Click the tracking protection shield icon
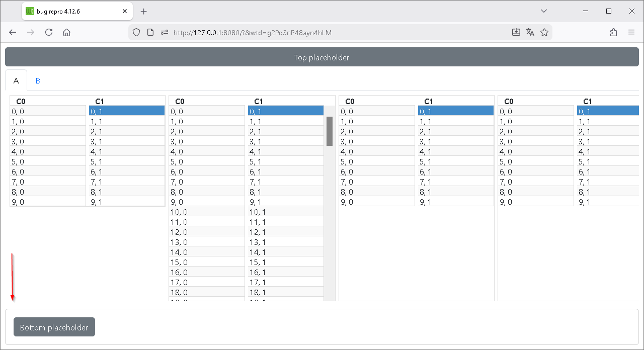 pyautogui.click(x=136, y=32)
